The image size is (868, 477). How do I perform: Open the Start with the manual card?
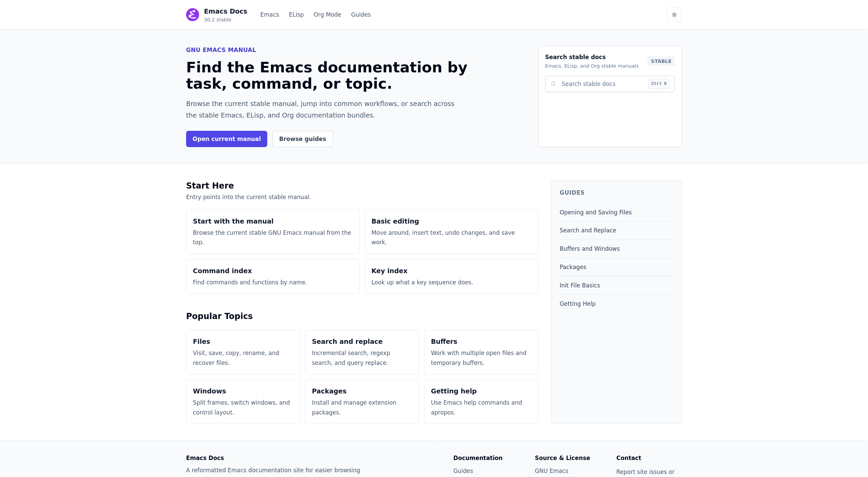[273, 232]
